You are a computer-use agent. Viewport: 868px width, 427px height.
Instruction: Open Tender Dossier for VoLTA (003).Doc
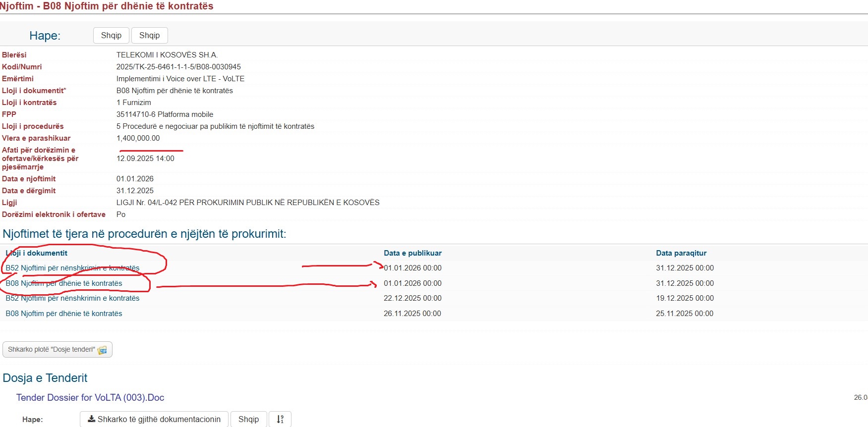(x=90, y=398)
